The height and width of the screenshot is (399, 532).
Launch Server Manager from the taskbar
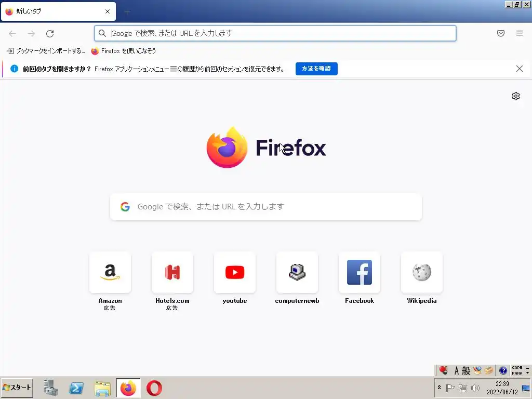[x=51, y=388]
